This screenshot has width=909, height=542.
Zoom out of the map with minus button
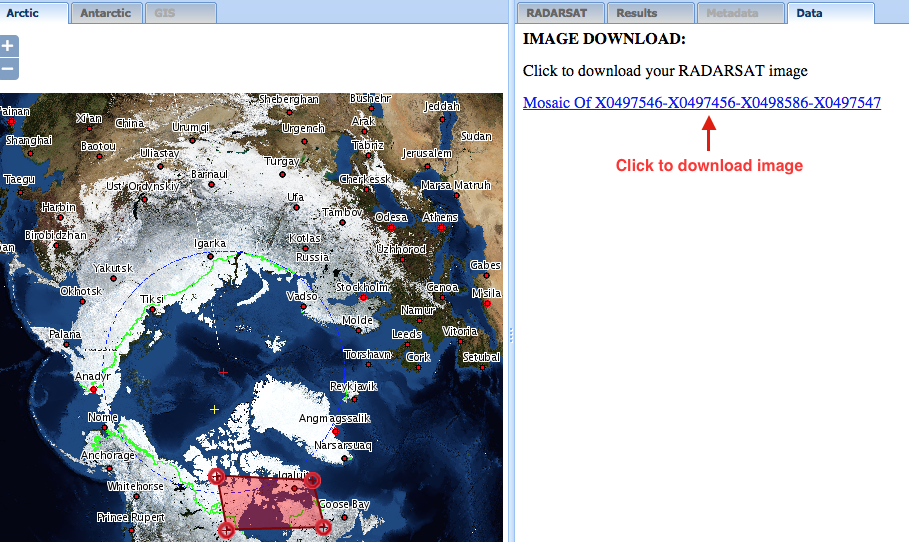pos(8,69)
